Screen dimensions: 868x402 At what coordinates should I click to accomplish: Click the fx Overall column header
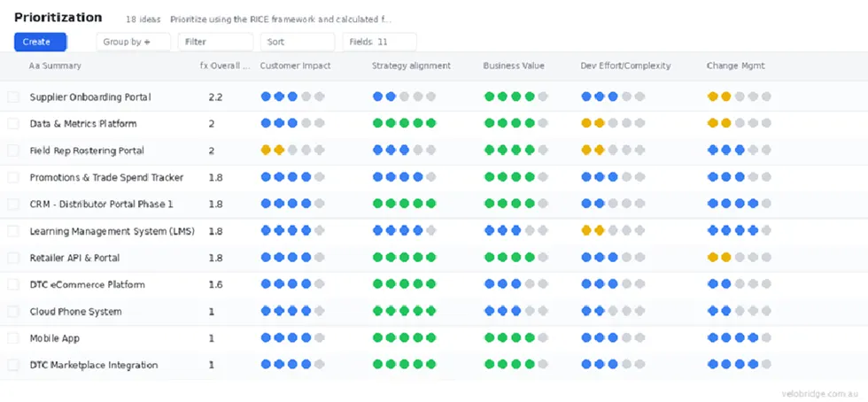pos(225,66)
